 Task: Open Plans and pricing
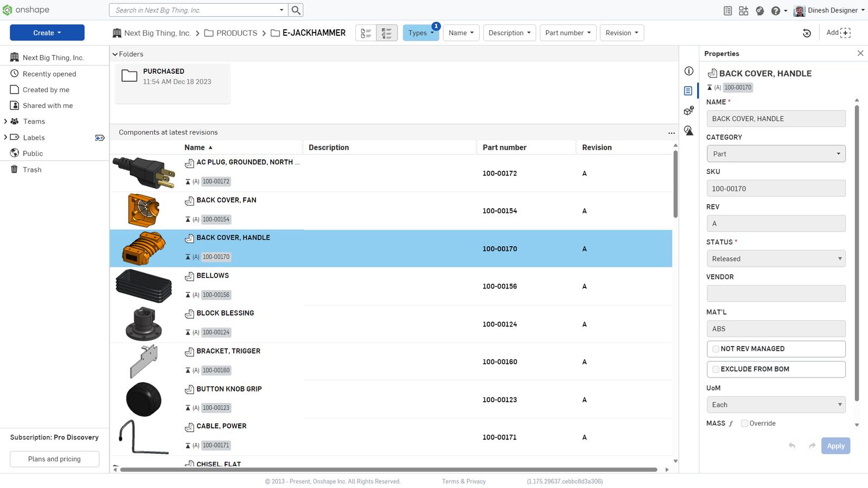[x=54, y=459]
